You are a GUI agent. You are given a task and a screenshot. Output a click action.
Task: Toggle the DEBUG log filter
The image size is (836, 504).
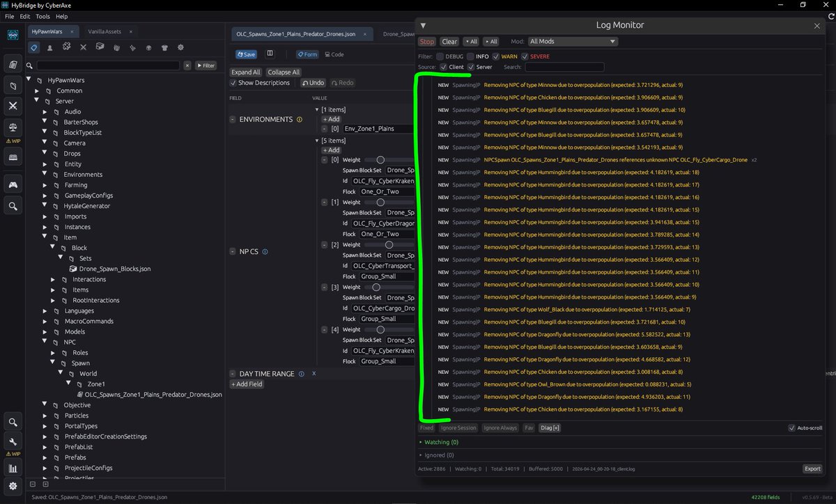tap(440, 56)
